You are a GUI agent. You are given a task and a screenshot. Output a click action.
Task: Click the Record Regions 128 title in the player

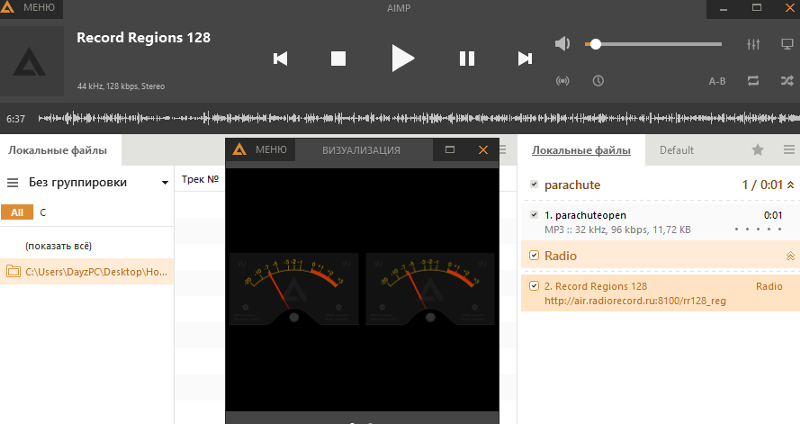(143, 38)
